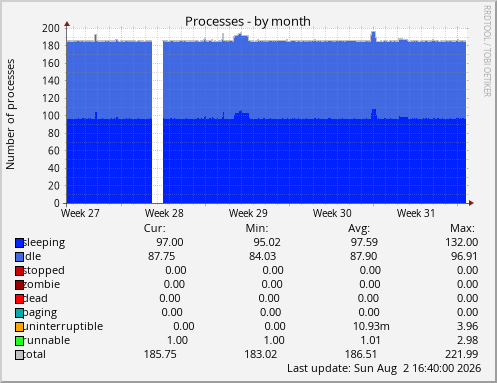Click total maximum value 221.99
This screenshot has width=497, height=383.
pyautogui.click(x=462, y=354)
